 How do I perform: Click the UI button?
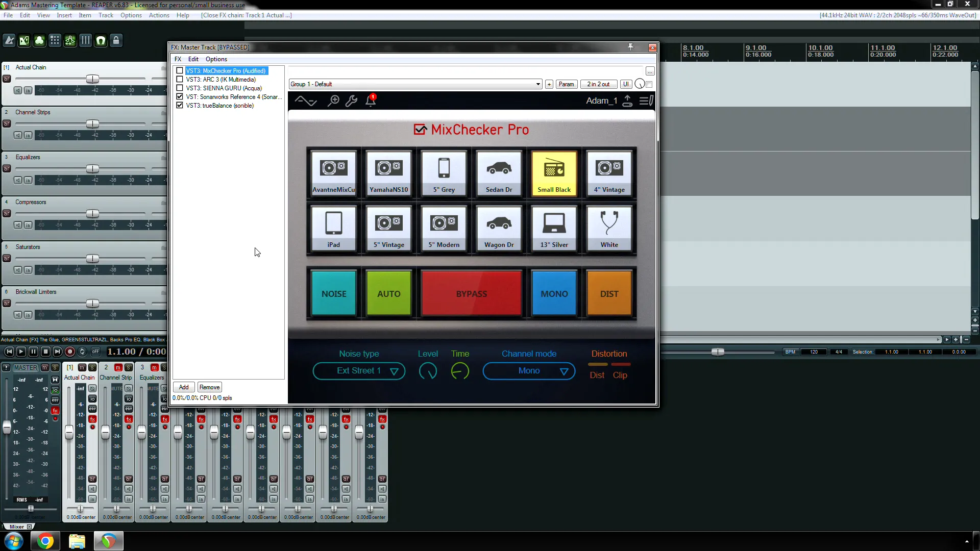pos(626,84)
